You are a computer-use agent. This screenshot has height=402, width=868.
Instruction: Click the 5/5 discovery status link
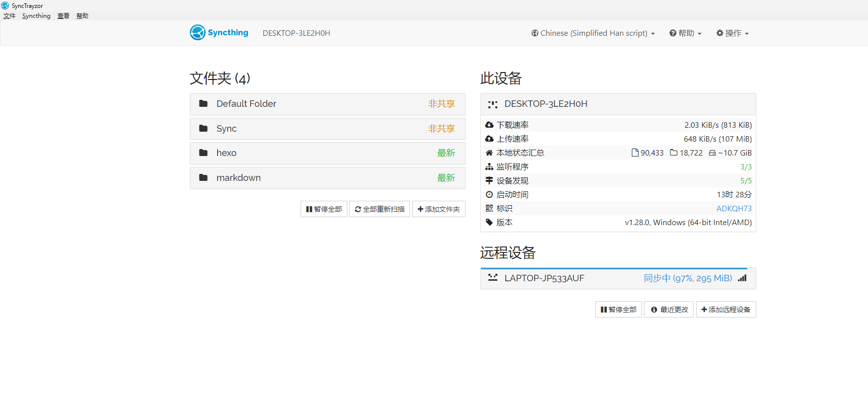[x=746, y=181]
